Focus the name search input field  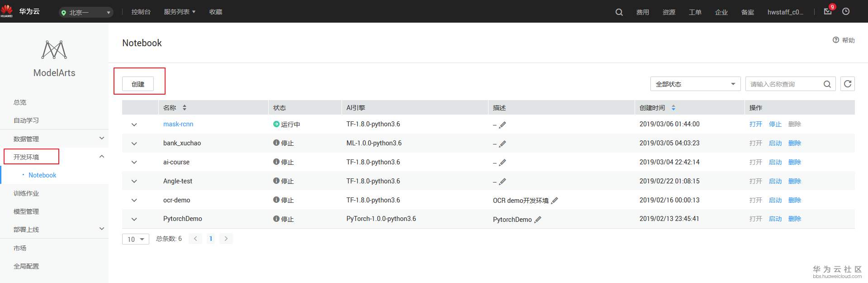(784, 84)
